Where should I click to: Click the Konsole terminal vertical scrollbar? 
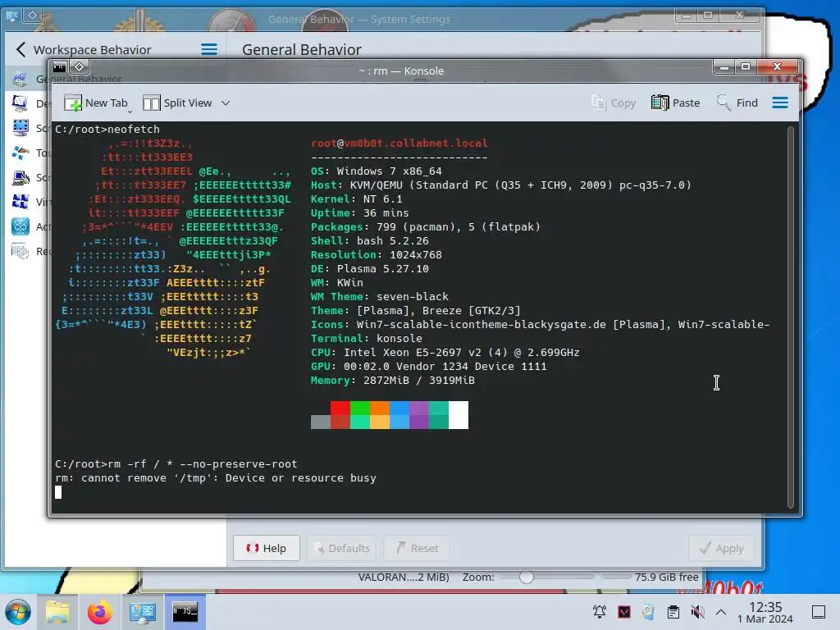pyautogui.click(x=790, y=317)
